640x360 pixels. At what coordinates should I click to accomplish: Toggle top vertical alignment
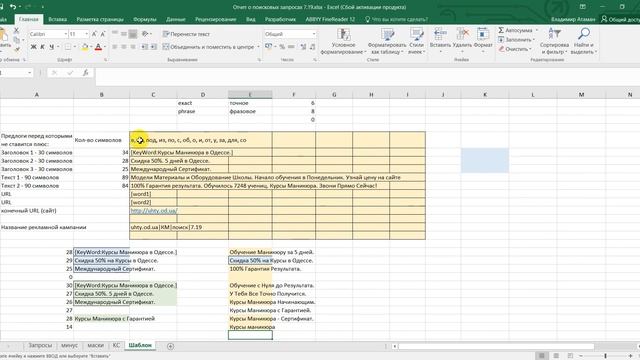(115, 34)
